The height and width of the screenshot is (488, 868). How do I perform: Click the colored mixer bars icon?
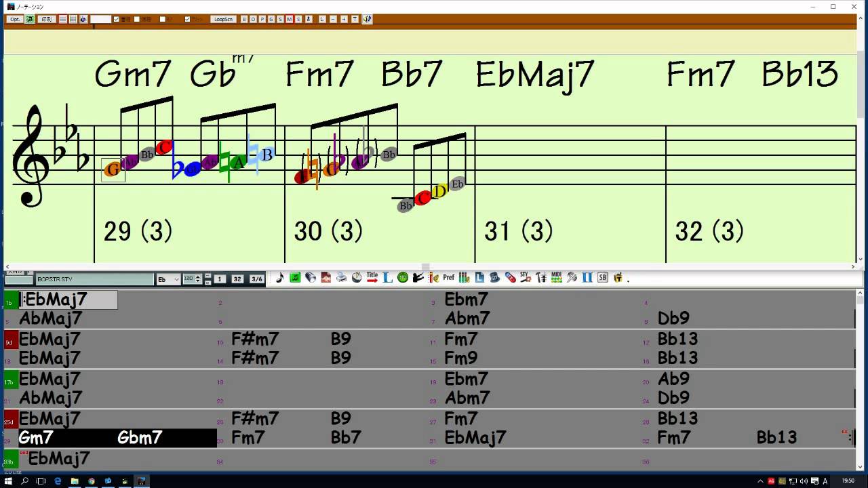pyautogui.click(x=464, y=278)
